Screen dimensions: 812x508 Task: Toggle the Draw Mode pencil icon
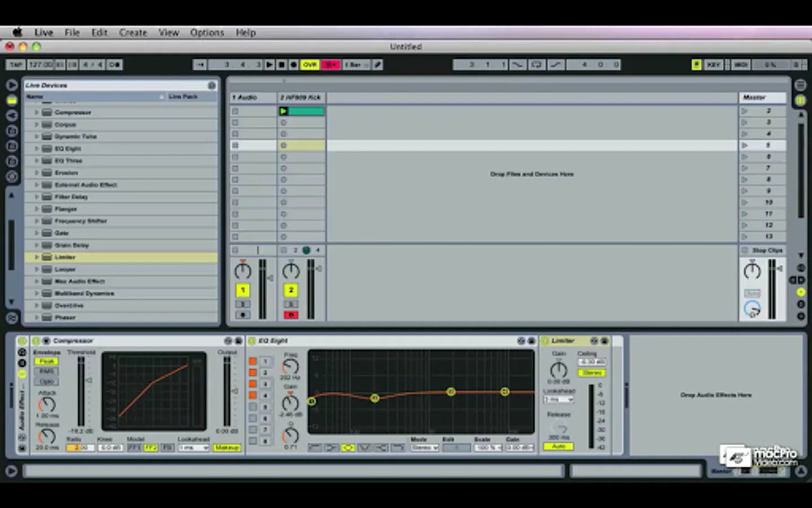[x=378, y=65]
